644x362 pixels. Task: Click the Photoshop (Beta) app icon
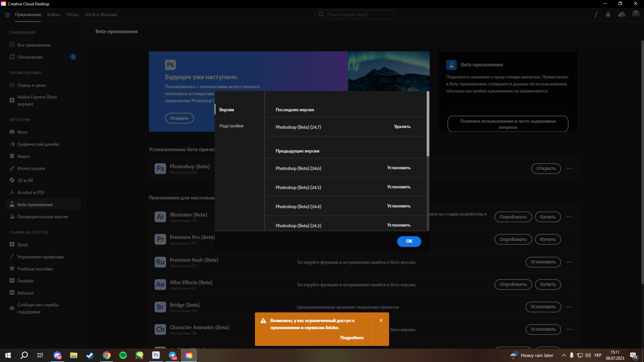(x=160, y=169)
